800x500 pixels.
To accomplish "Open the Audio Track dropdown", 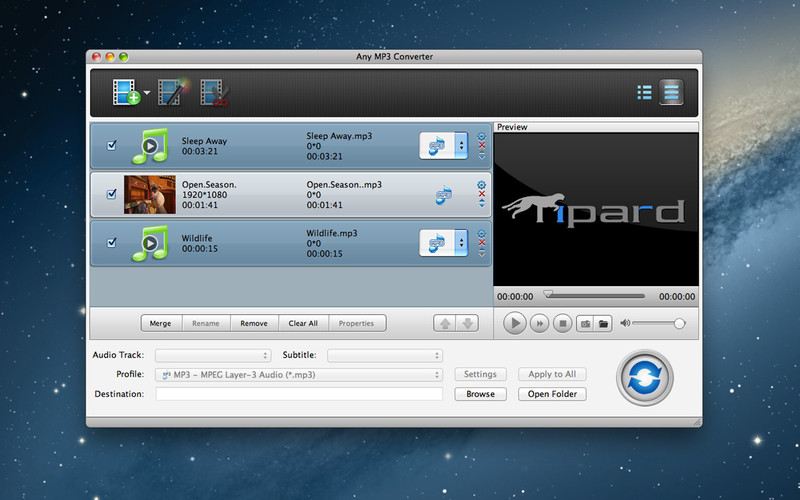I will pos(213,356).
